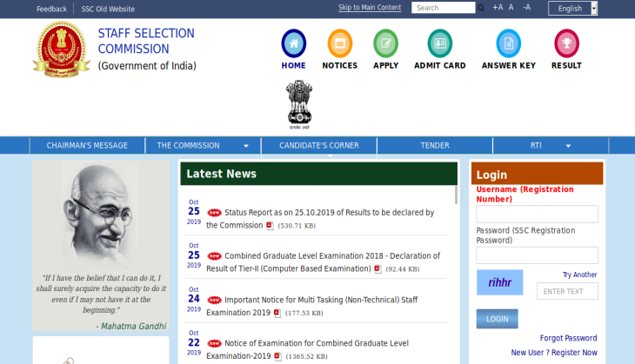Click the rihhr captcha image
The image size is (635, 364).
click(500, 282)
